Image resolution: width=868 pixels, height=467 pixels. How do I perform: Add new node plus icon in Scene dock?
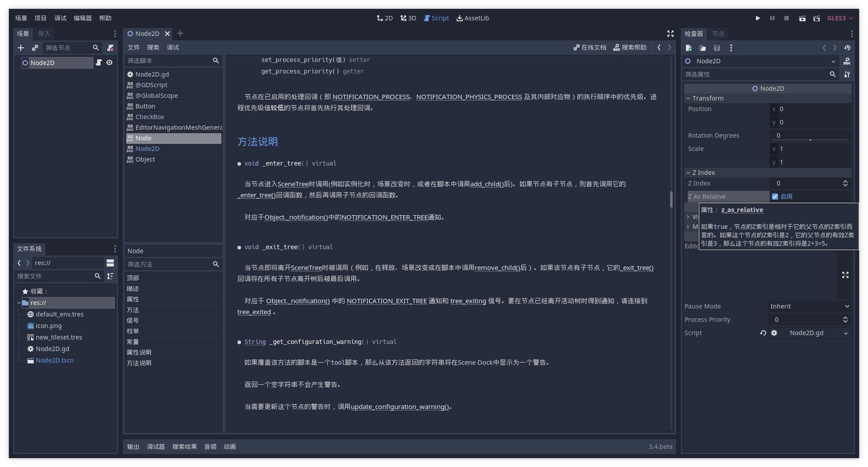[21, 48]
